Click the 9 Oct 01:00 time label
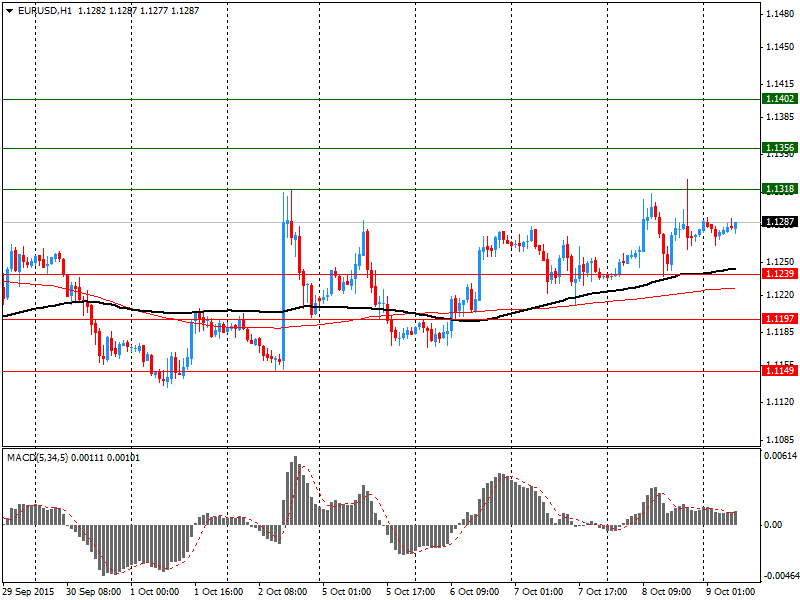Screen dimensions: 800x600 click(731, 592)
